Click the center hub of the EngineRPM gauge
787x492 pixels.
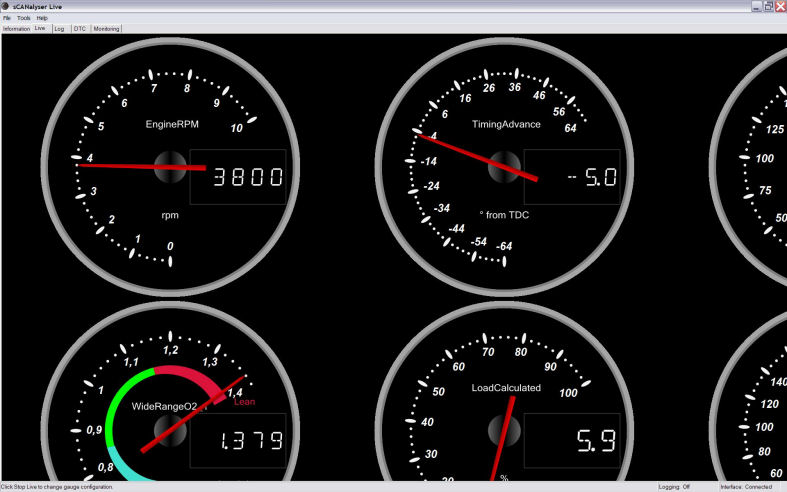pos(170,167)
